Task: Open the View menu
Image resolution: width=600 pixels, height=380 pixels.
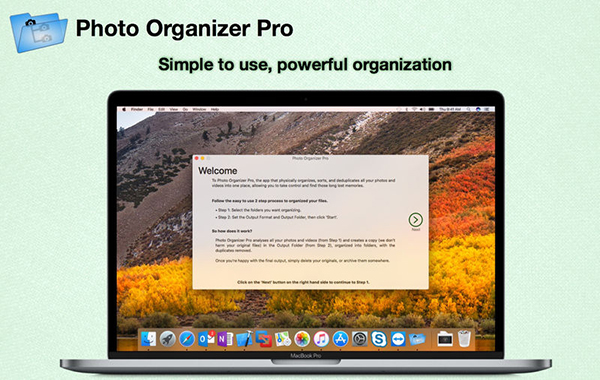Action: (x=174, y=109)
